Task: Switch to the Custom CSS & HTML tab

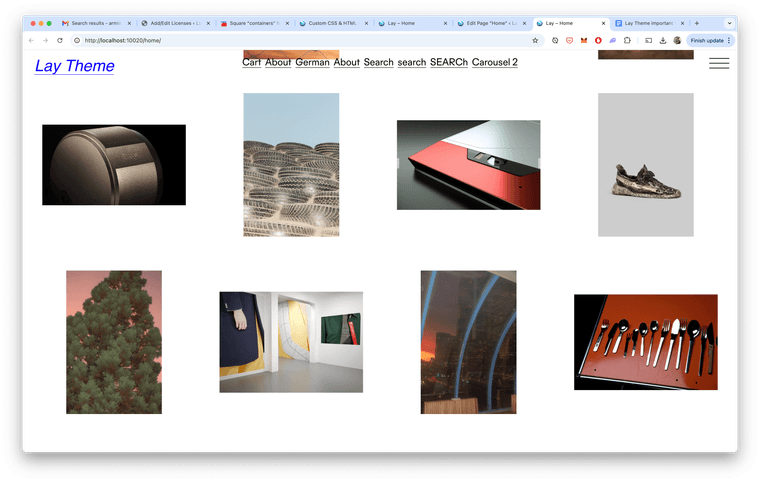Action: point(331,22)
